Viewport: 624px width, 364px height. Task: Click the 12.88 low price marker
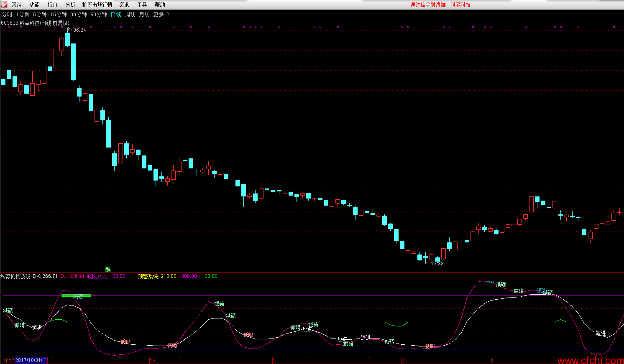click(437, 264)
